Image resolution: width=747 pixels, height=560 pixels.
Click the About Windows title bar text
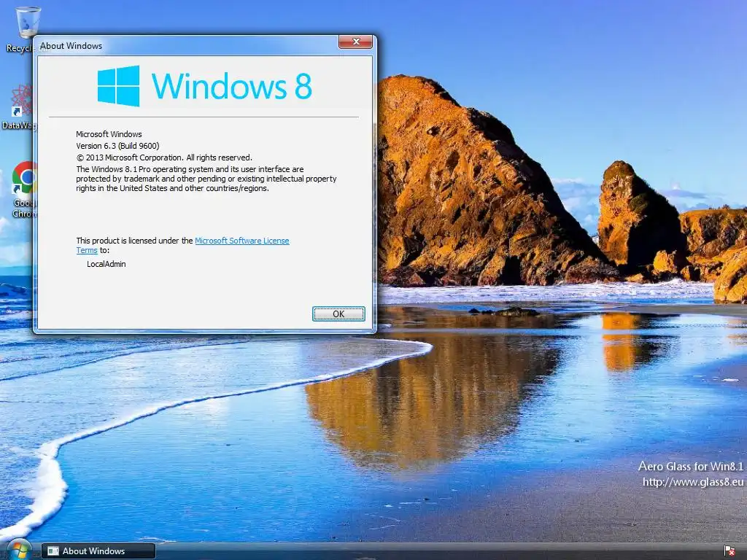(x=71, y=46)
